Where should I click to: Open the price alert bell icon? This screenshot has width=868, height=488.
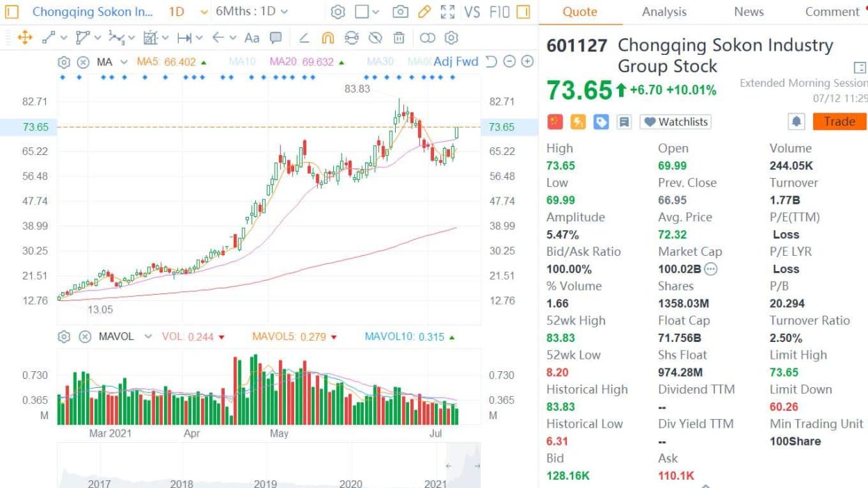click(x=796, y=122)
